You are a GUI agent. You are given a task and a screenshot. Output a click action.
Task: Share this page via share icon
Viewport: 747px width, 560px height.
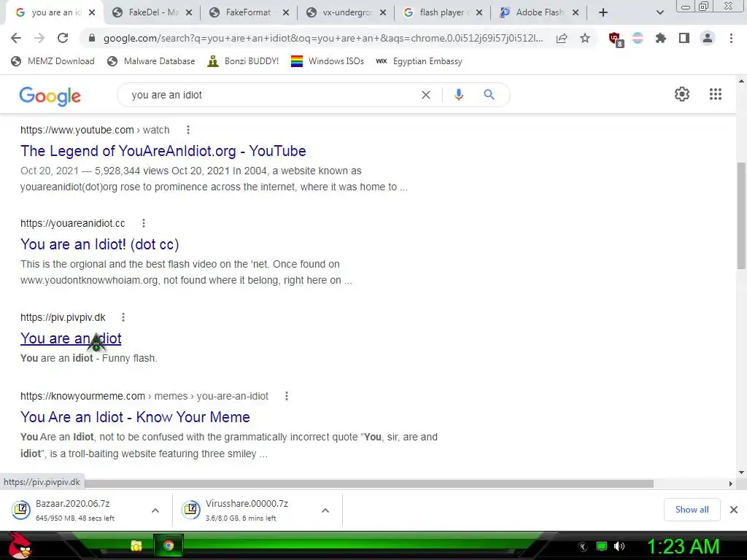(562, 38)
